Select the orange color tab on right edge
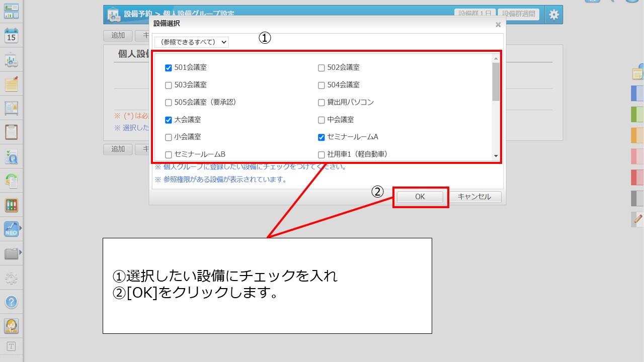Image resolution: width=644 pixels, height=362 pixels. (638, 136)
